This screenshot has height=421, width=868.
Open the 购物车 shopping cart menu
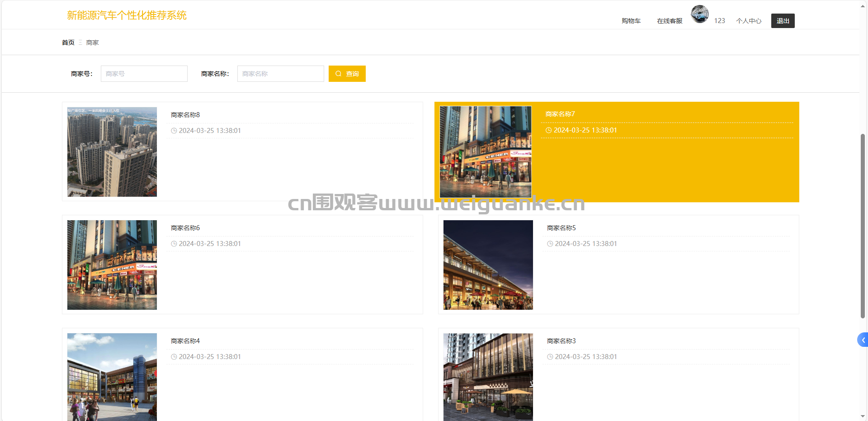pos(631,21)
